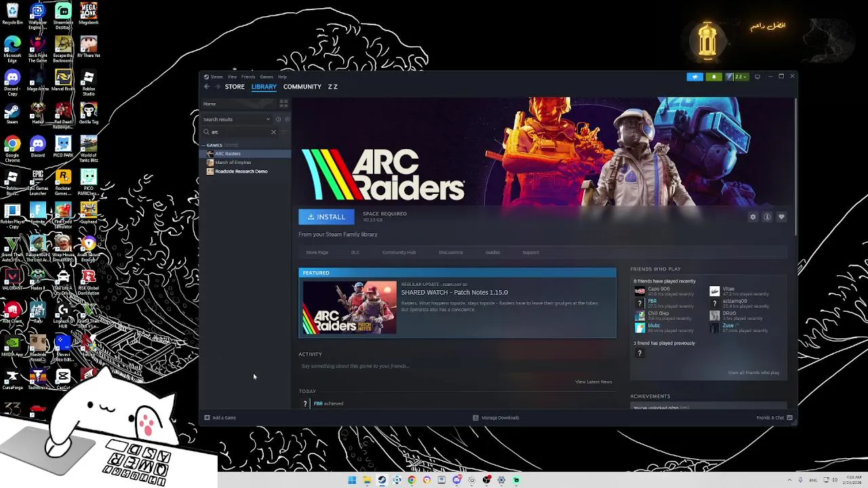
Task: Open the Guides game tab
Action: coord(492,252)
